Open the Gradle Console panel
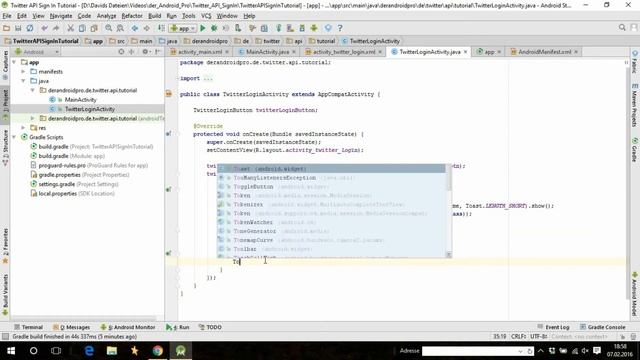Screen dimensions: 640x360 click(x=602, y=327)
